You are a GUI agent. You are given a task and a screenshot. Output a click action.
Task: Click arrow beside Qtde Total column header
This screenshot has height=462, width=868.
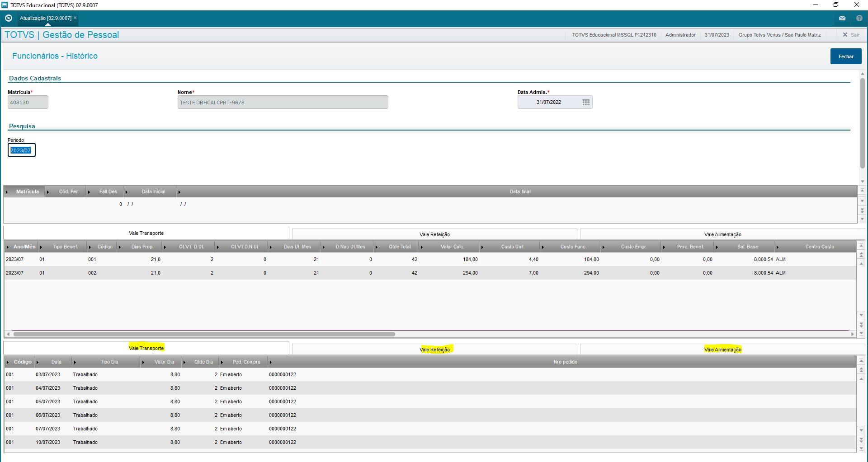click(x=377, y=247)
